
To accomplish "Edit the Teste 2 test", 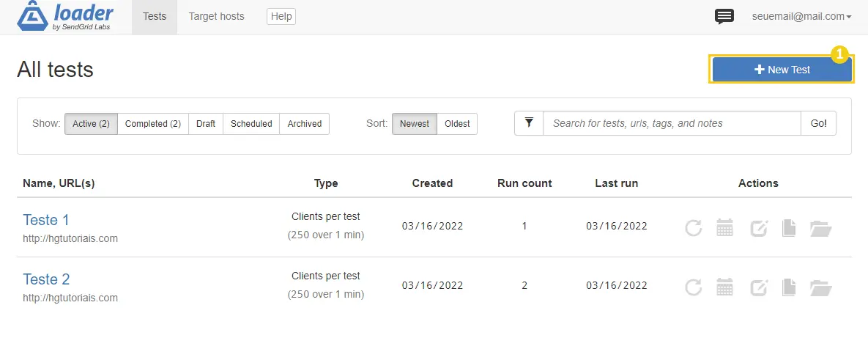I will click(x=759, y=287).
